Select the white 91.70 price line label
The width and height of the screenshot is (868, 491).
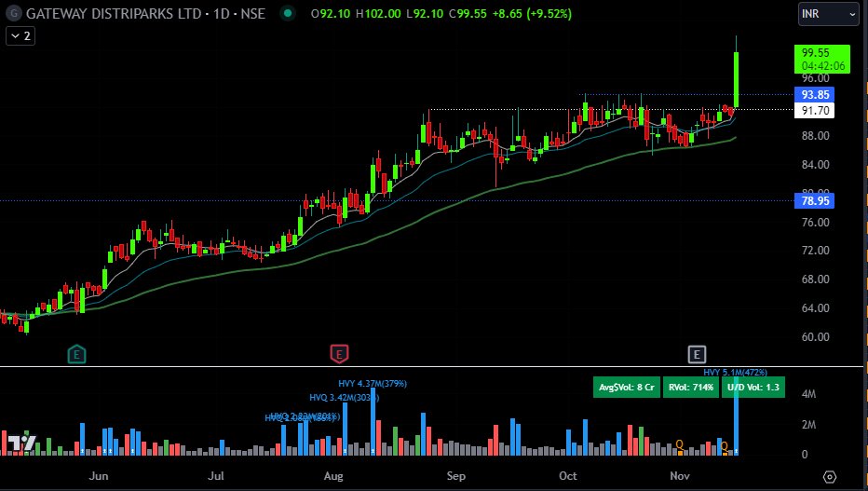[815, 111]
